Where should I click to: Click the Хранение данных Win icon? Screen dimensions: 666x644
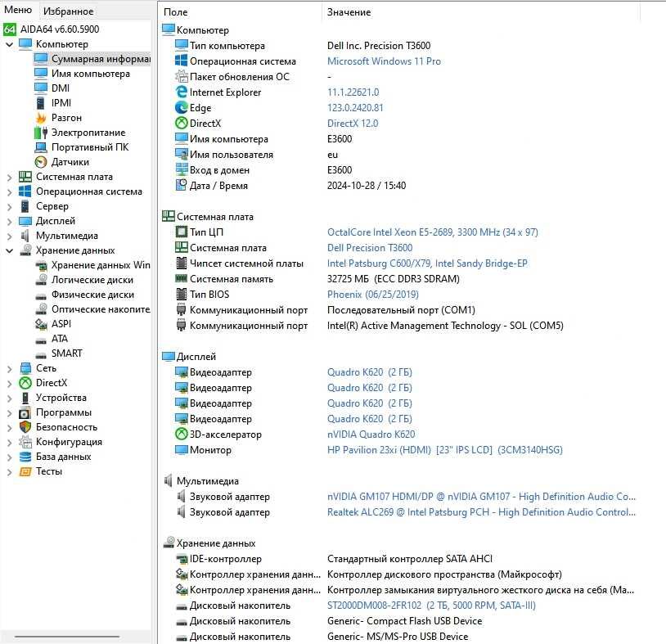[41, 265]
